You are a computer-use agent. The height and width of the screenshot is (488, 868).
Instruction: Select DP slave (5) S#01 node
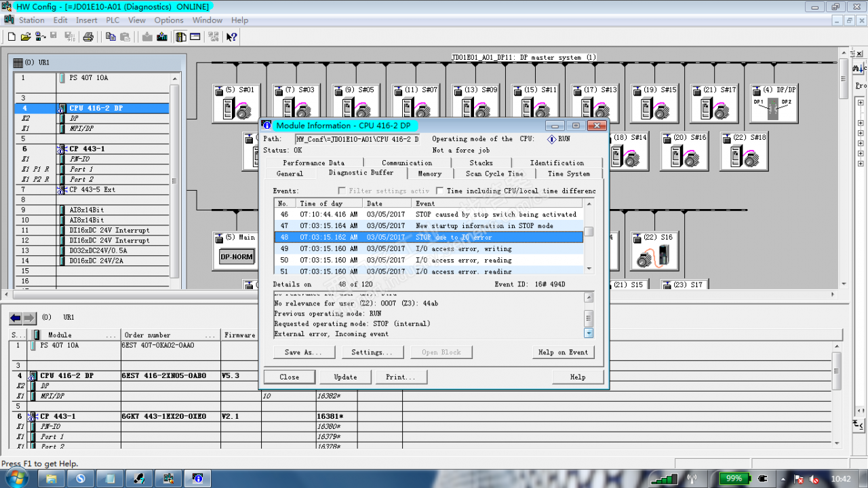(236, 103)
